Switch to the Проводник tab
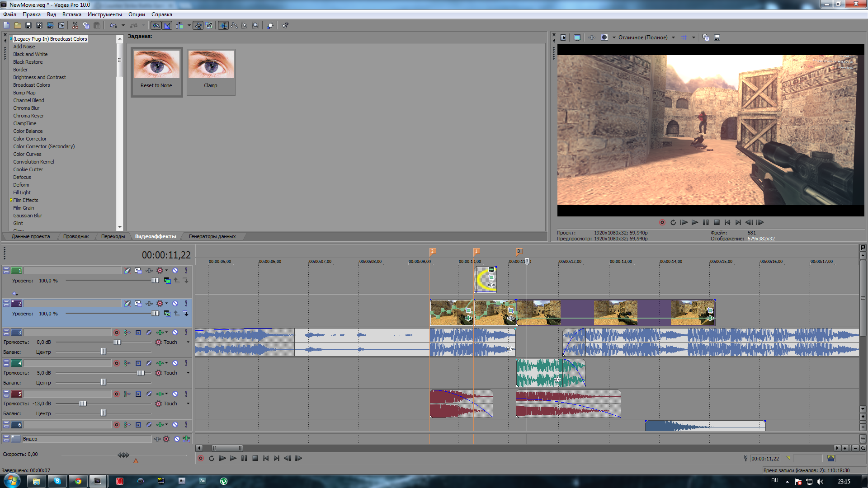The image size is (868, 488). coord(76,236)
